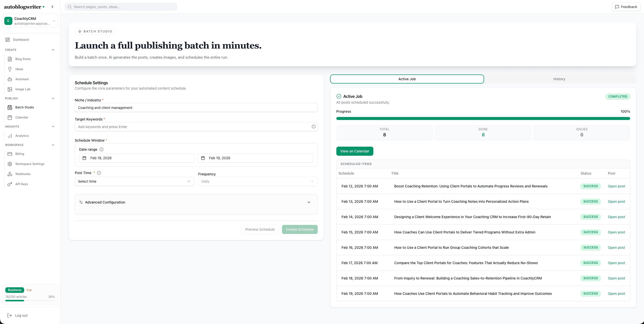Expand the Advanced Configuration panel

pyautogui.click(x=196, y=202)
